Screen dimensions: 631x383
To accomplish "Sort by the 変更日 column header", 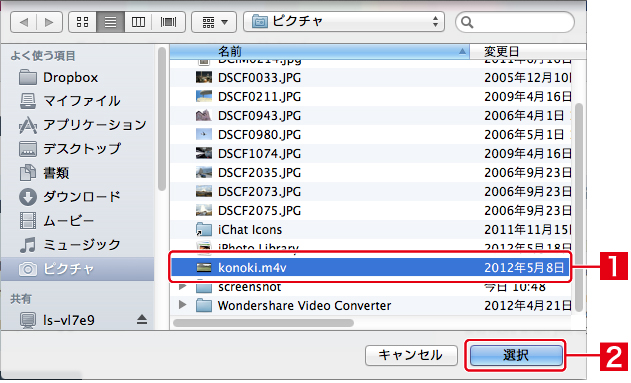I will click(528, 51).
